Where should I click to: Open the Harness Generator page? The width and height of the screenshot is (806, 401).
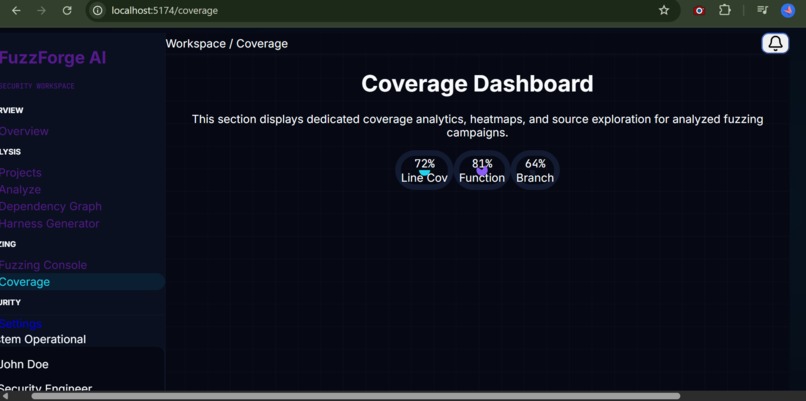click(49, 224)
